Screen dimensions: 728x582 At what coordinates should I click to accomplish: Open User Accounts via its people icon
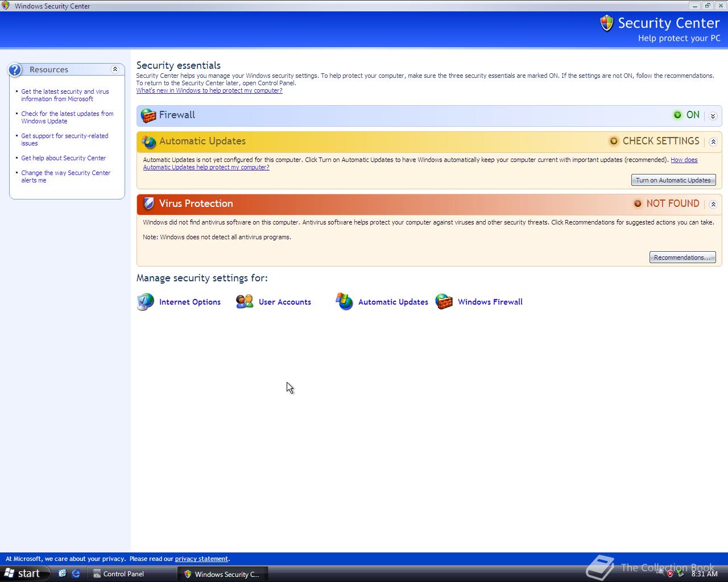245,302
